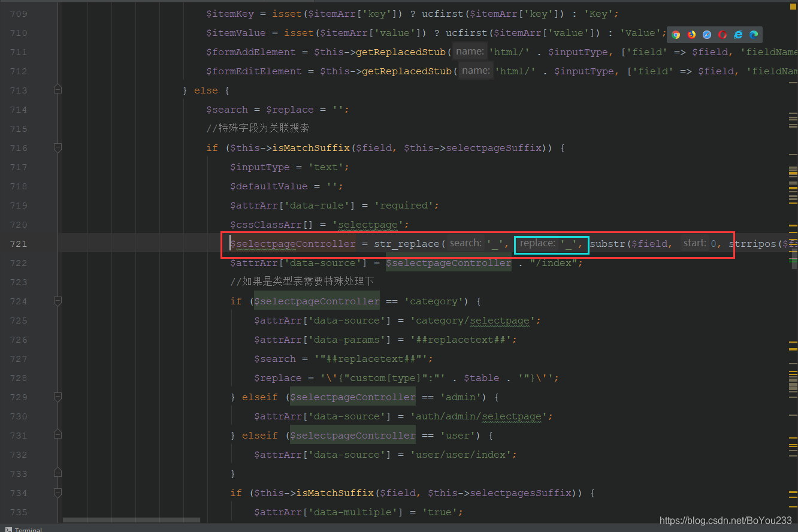Open the file in Opera

point(722,35)
